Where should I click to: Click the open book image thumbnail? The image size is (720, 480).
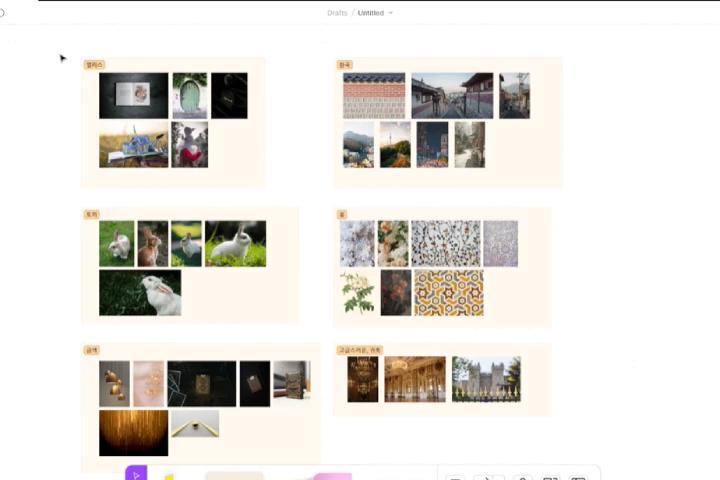[133, 96]
